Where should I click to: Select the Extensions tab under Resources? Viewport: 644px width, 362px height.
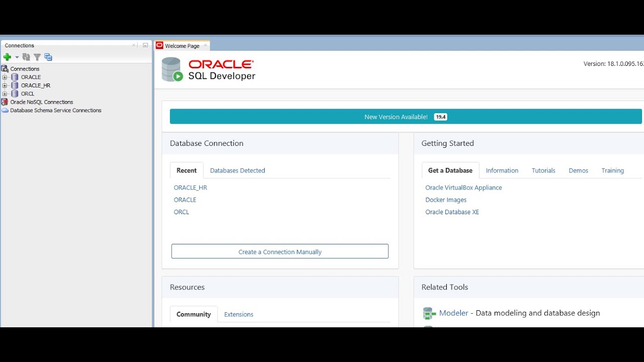coord(238,314)
